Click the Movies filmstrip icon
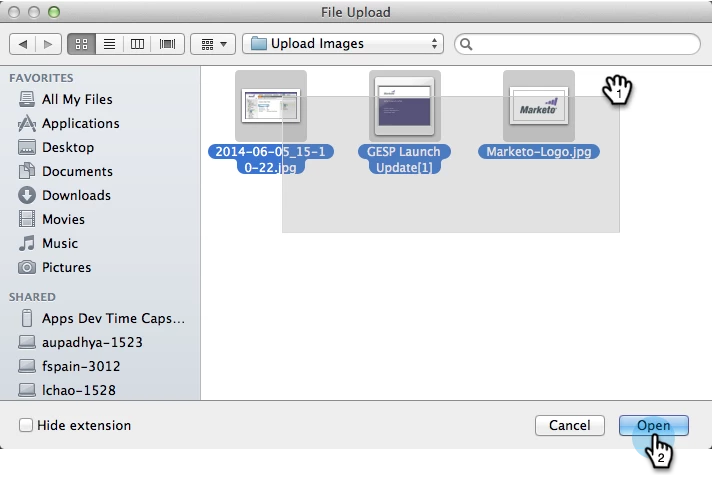 pyautogui.click(x=27, y=219)
